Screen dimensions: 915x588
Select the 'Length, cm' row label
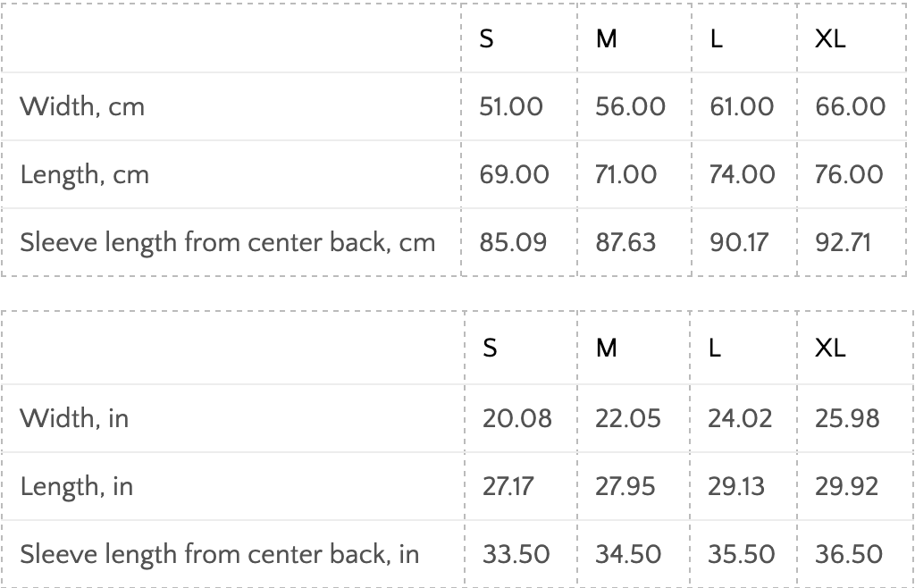click(x=84, y=174)
